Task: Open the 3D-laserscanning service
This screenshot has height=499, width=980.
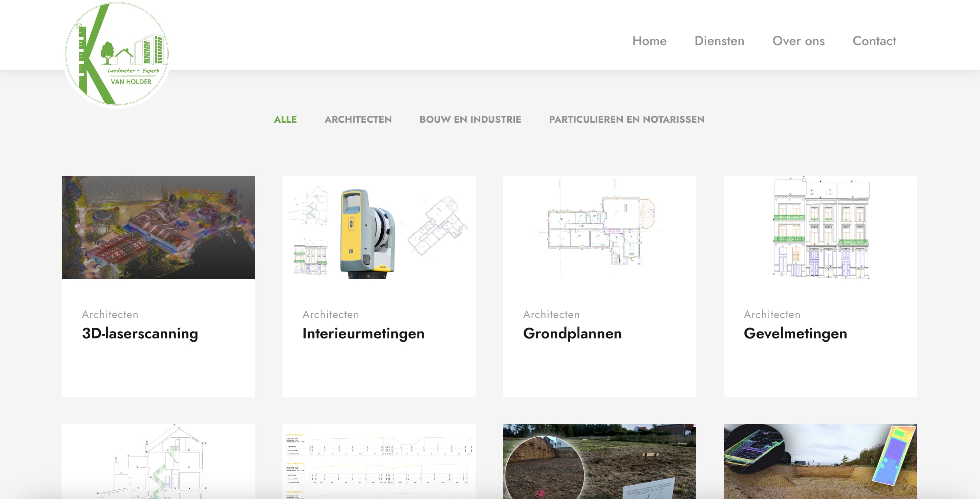Action: [x=140, y=334]
